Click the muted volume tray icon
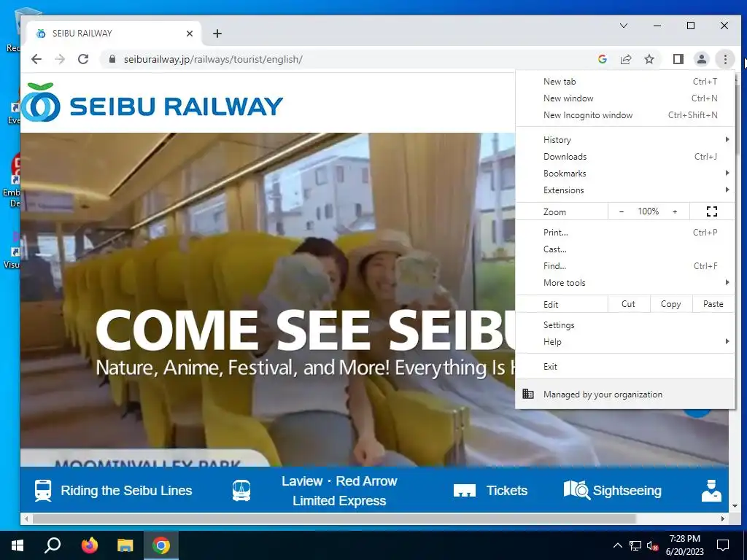The width and height of the screenshot is (747, 560). (x=653, y=545)
